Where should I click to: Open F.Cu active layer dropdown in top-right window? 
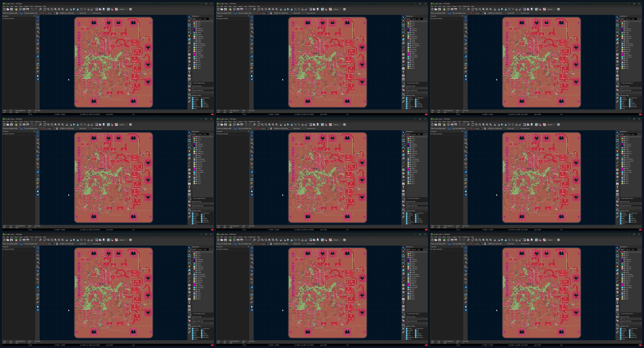click(x=476, y=13)
